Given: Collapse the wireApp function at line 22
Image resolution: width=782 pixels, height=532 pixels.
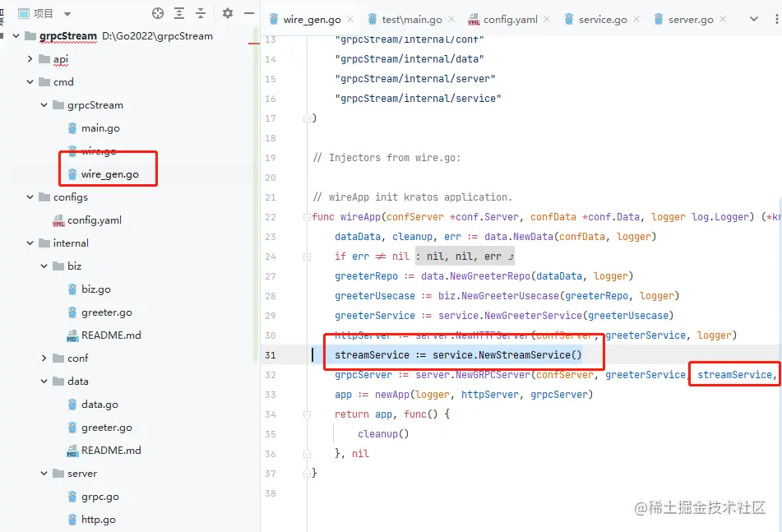Looking at the screenshot, I should (307, 217).
